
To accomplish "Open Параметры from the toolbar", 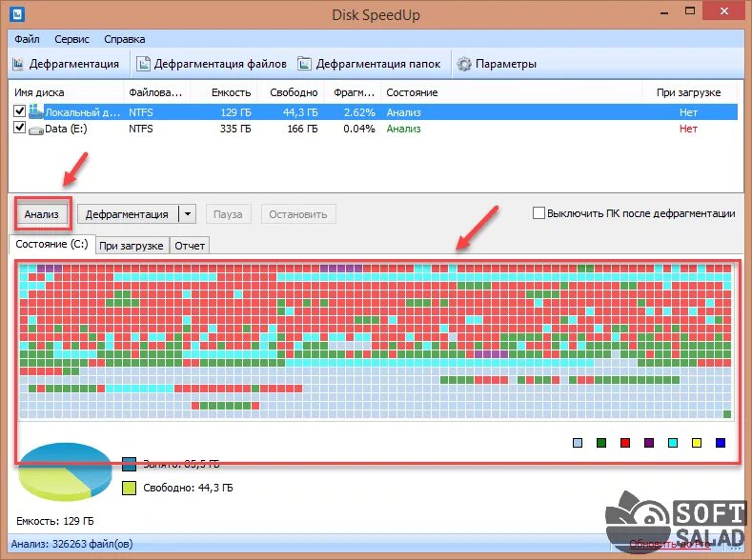I will point(497,64).
